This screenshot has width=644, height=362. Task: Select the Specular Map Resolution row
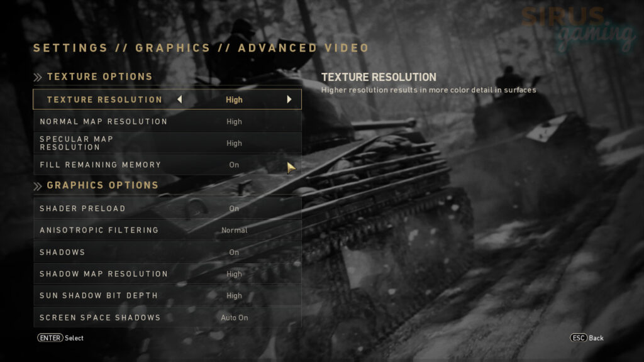167,143
